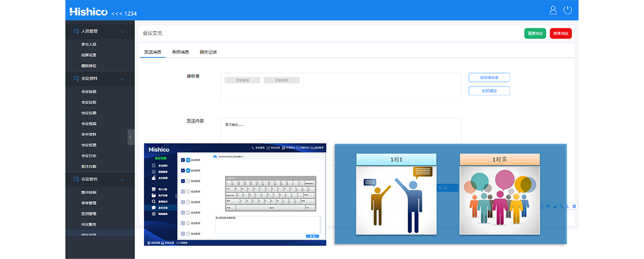Screen dimensions: 644x259
Task: Click the power logout icon
Action: 568,10
